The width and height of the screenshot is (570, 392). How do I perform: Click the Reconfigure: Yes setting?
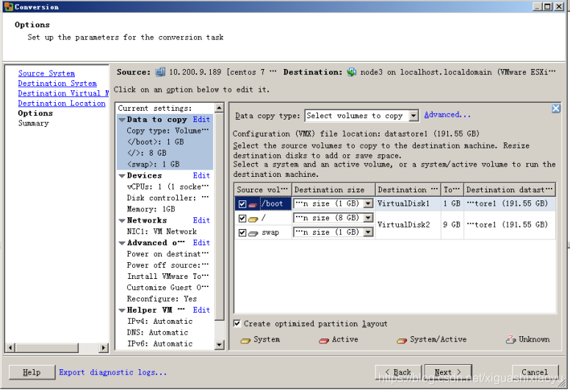click(x=162, y=299)
